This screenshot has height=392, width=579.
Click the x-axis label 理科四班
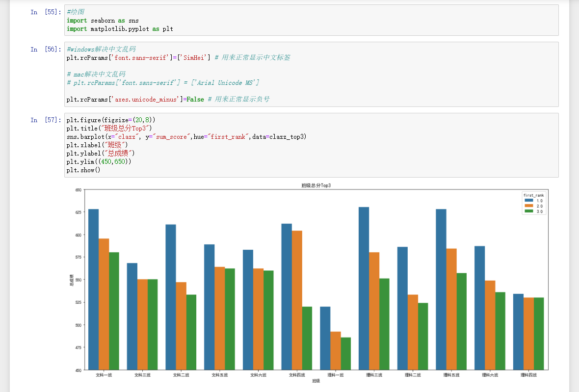(529, 375)
